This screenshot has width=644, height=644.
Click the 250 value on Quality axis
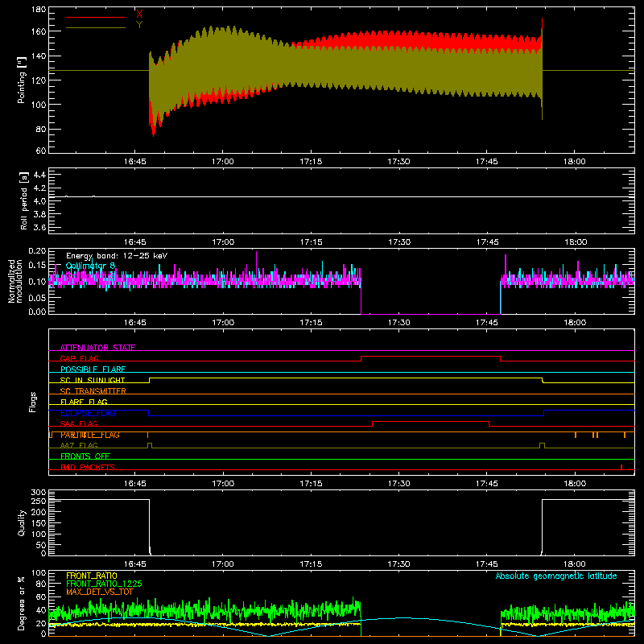pyautogui.click(x=39, y=501)
